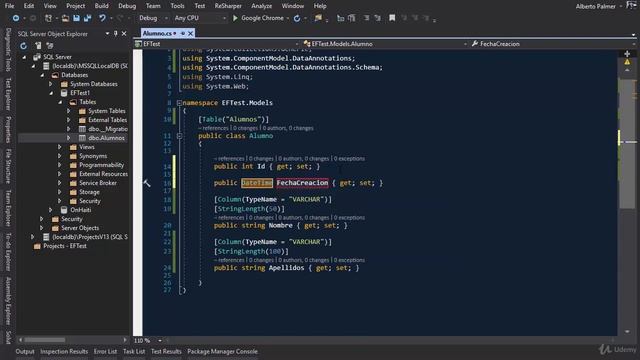
Task: Collapse the Tables folder node
Action: (60, 102)
